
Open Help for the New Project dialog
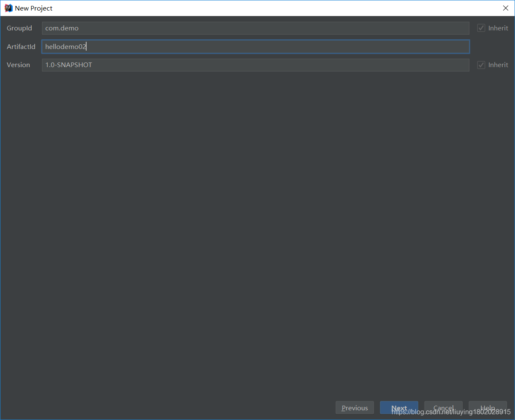pos(488,408)
